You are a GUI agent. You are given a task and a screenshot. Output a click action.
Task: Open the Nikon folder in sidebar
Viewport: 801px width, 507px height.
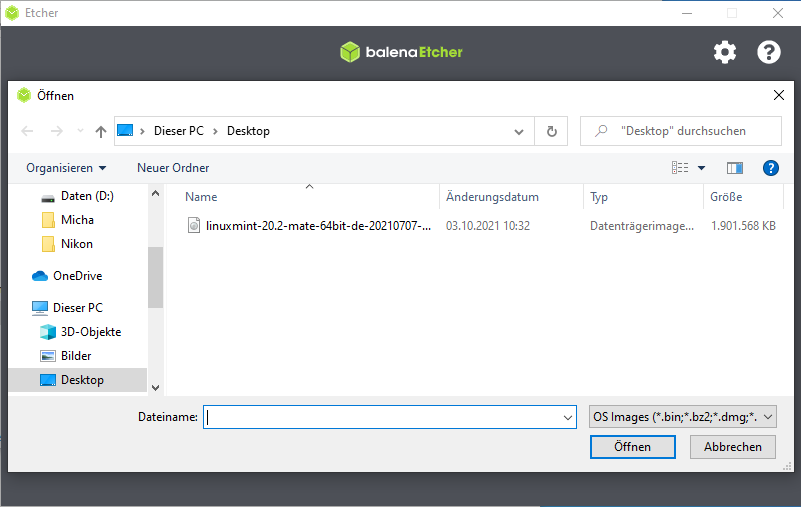tap(77, 244)
